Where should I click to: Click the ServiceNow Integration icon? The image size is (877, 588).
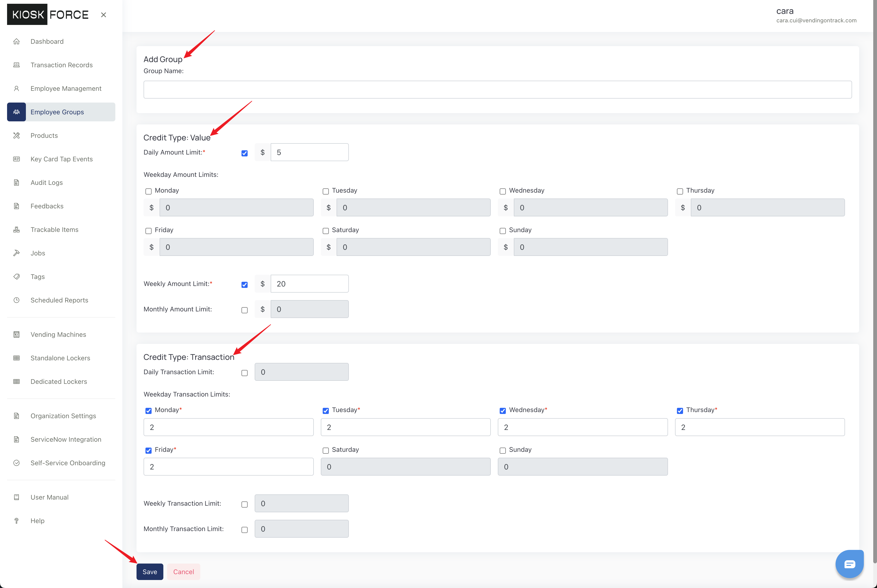point(16,440)
